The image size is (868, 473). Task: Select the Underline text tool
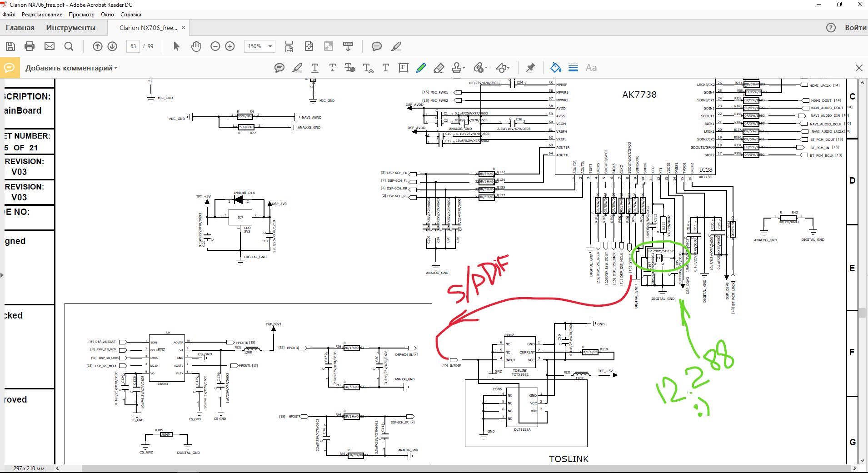pyautogui.click(x=315, y=68)
